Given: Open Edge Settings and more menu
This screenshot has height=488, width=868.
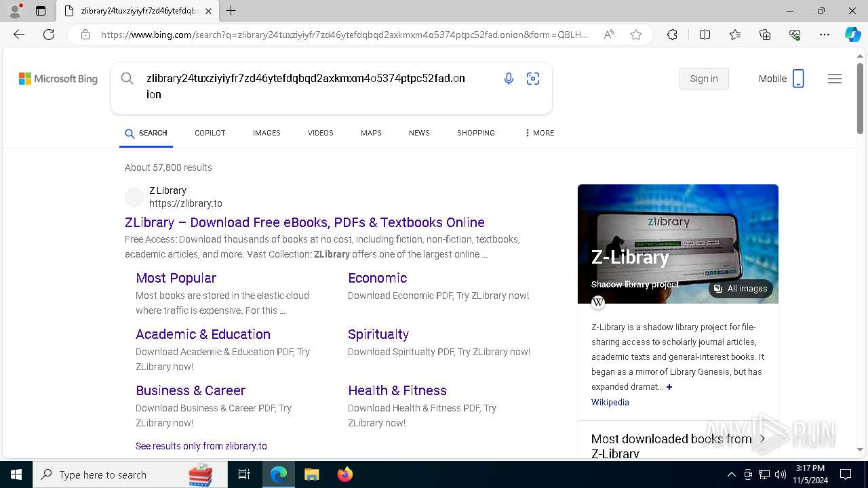Looking at the screenshot, I should [825, 35].
